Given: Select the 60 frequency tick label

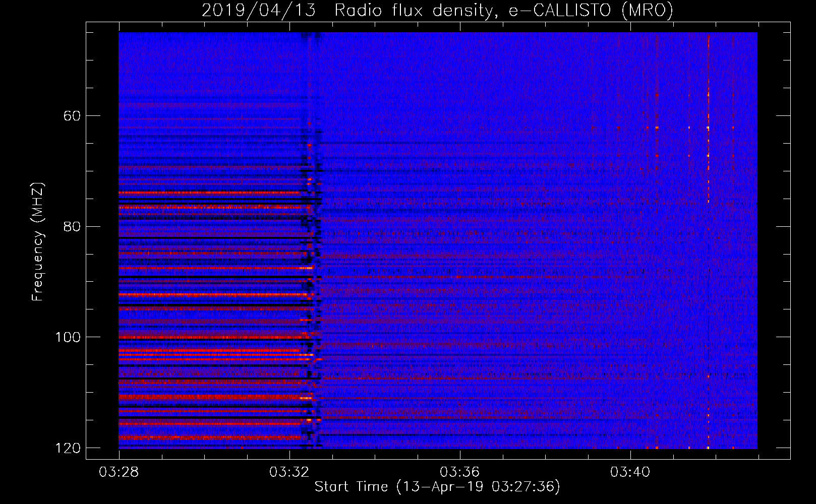Looking at the screenshot, I should (x=72, y=116).
